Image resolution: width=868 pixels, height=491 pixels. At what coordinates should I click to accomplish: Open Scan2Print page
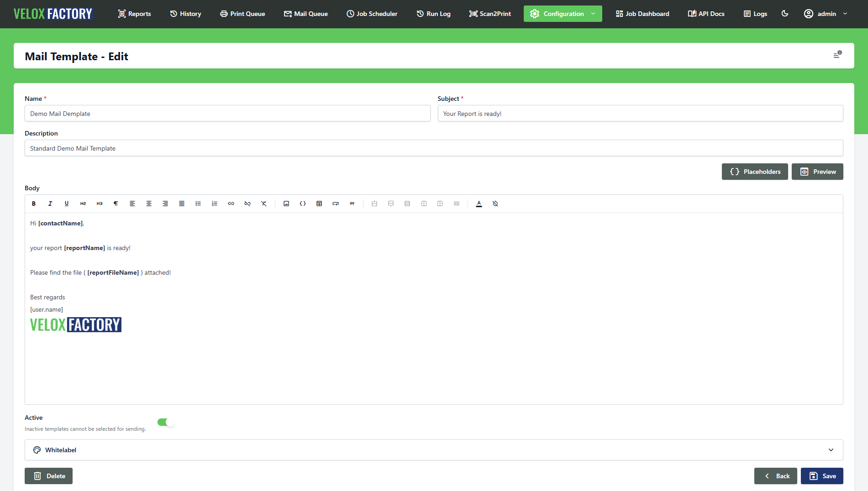[x=490, y=14]
